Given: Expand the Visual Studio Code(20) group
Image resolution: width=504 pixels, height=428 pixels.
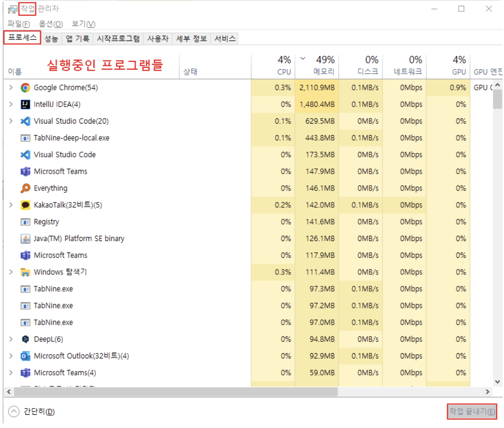Looking at the screenshot, I should (11, 121).
